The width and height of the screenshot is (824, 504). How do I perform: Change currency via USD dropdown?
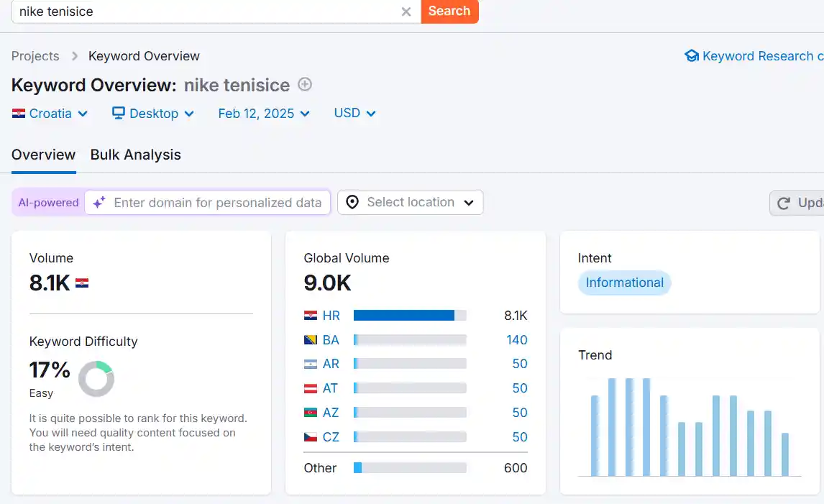coord(355,114)
